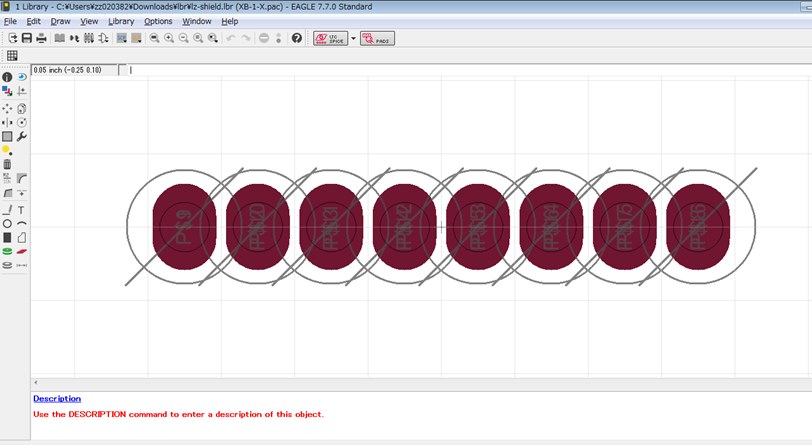Select the green Pad tool
The width and height of the screenshot is (812, 445).
pos(7,252)
